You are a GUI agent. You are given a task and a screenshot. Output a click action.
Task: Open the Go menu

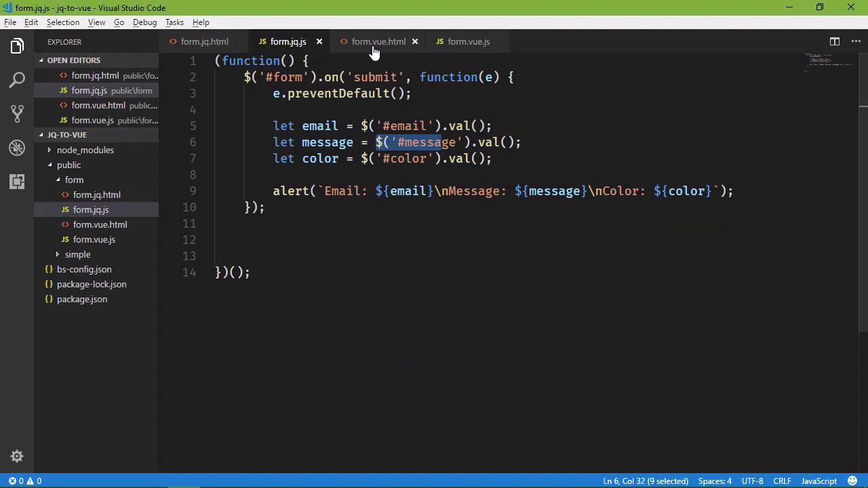point(119,22)
